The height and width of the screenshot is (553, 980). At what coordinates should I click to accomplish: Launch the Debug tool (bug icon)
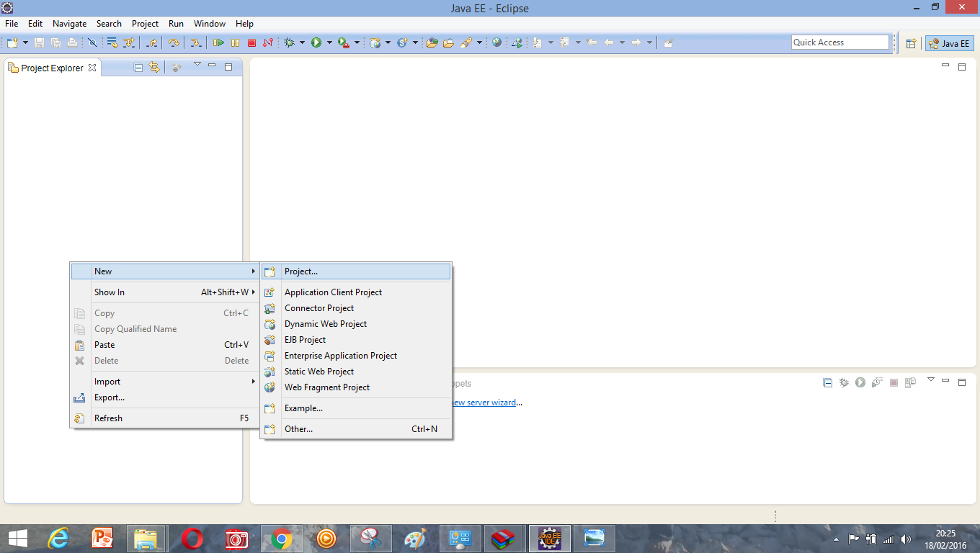point(289,42)
